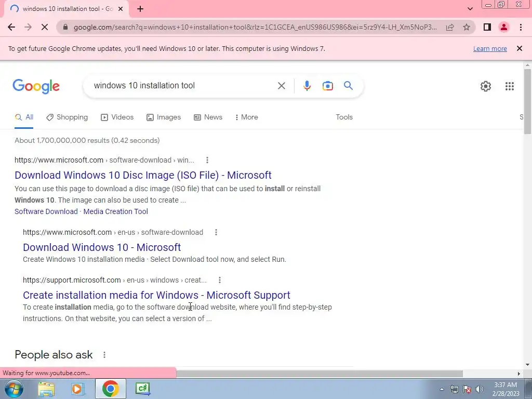This screenshot has width=532, height=399.
Task: Go back to the previous page
Action: pyautogui.click(x=11, y=27)
